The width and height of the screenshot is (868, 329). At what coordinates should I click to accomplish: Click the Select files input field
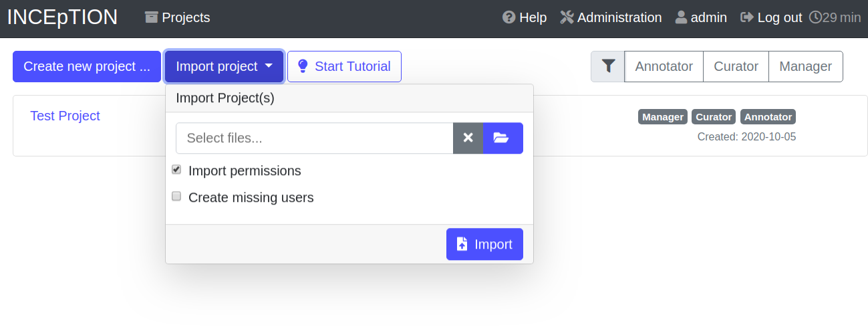(x=314, y=138)
